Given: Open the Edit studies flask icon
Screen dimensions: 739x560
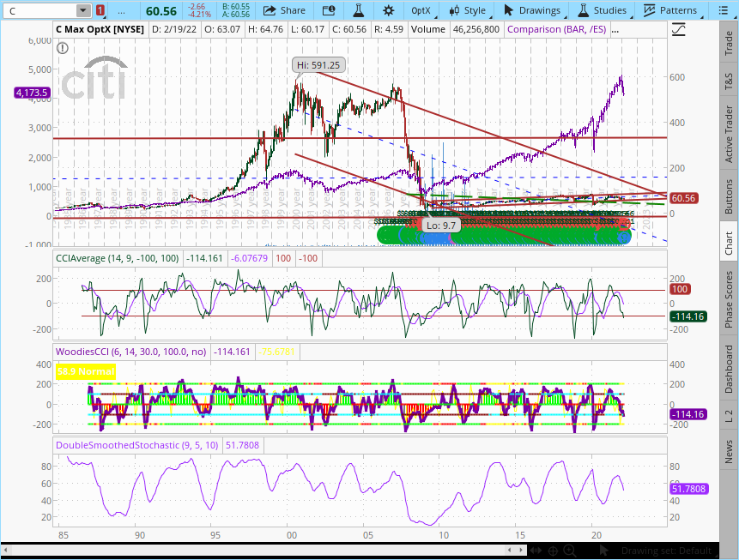Looking at the screenshot, I should pyautogui.click(x=356, y=10).
